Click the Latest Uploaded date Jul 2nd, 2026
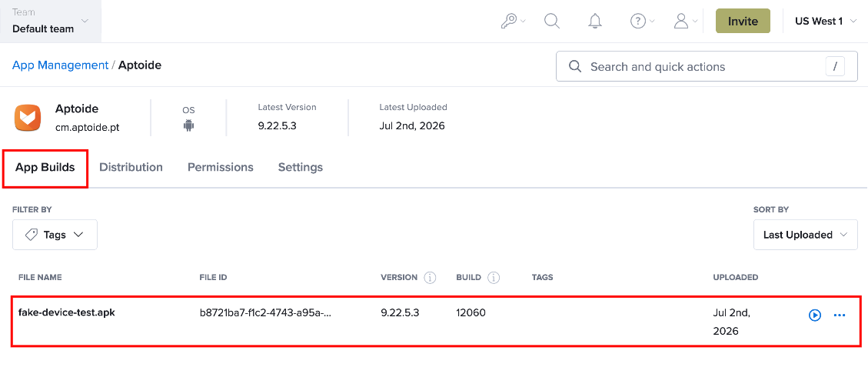The width and height of the screenshot is (868, 374). pyautogui.click(x=412, y=125)
